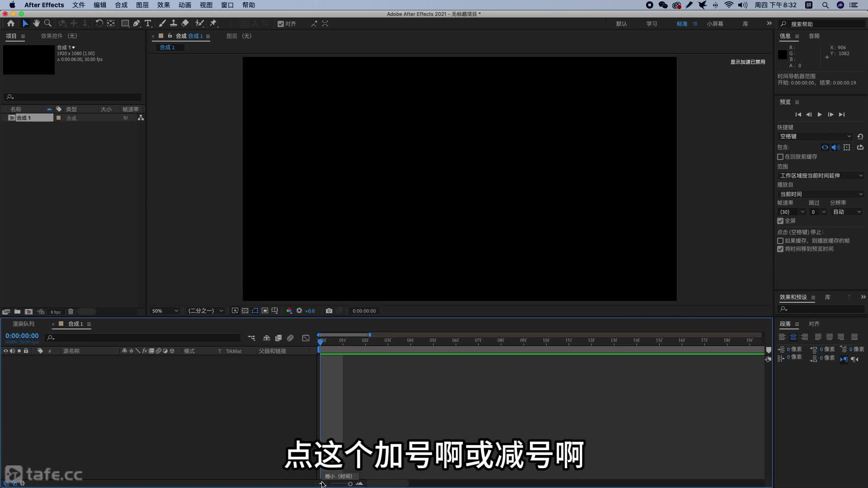868x488 pixels.
Task: Select the 小屏幕 workspace
Action: click(x=715, y=24)
